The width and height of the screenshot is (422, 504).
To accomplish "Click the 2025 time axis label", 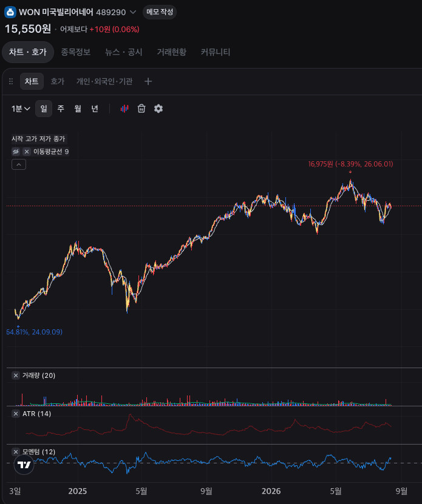I will click(78, 491).
